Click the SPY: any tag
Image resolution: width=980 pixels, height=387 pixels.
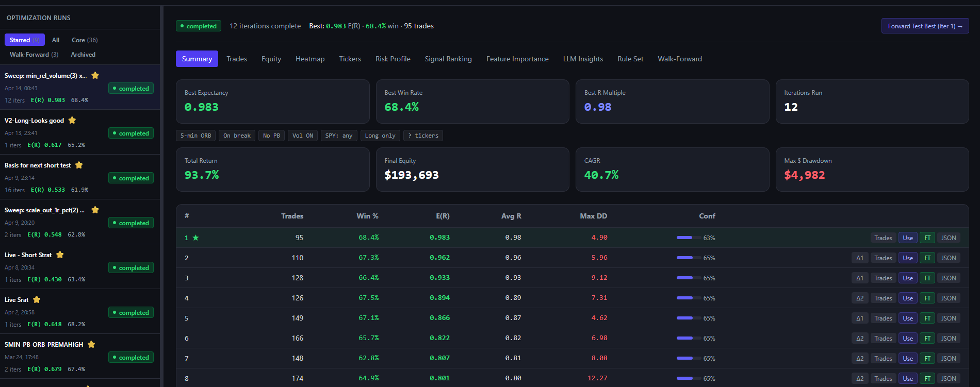(339, 136)
